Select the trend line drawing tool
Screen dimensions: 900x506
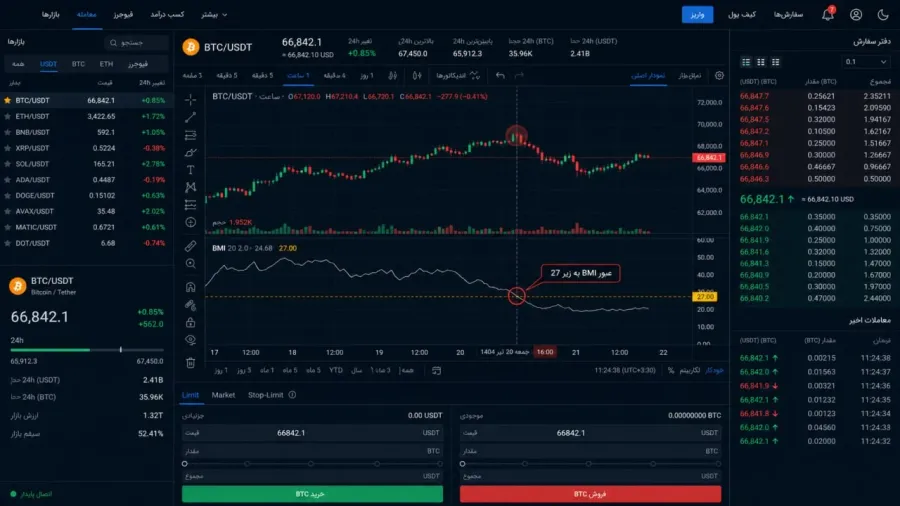pyautogui.click(x=191, y=117)
